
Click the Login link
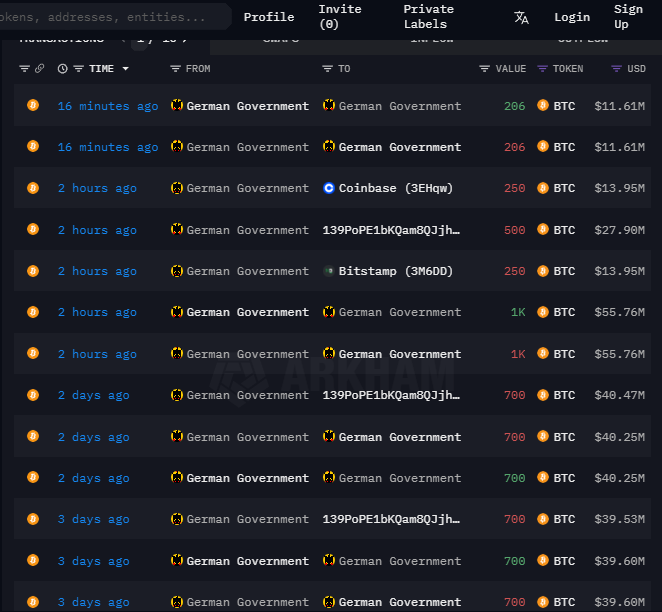pyautogui.click(x=572, y=17)
